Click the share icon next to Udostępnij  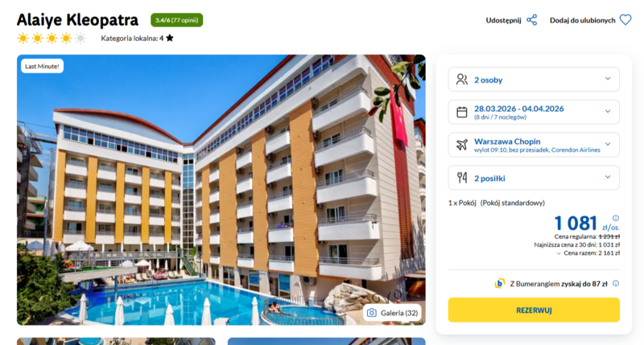pyautogui.click(x=532, y=20)
